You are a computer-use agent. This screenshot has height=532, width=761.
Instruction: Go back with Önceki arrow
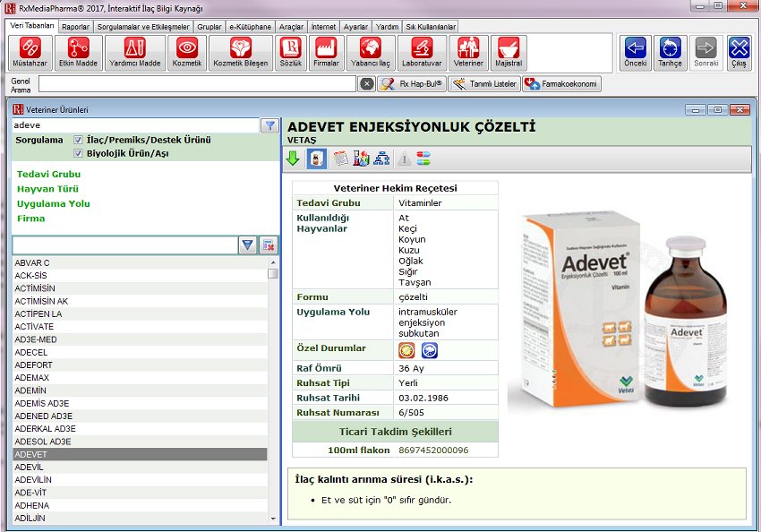[x=636, y=53]
